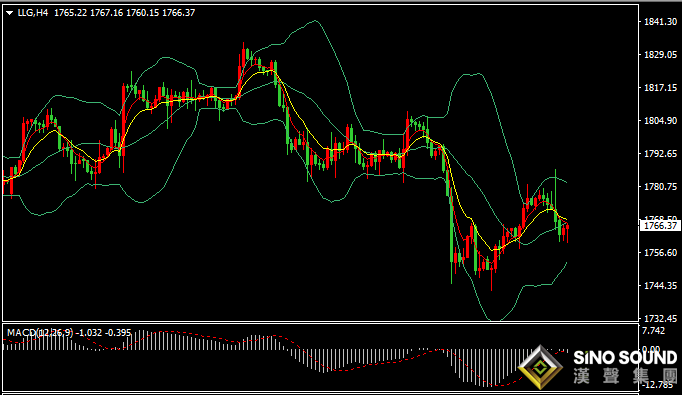The image size is (682, 395).
Task: Click the LLG,H4 chart symbol label
Action: click(x=33, y=13)
